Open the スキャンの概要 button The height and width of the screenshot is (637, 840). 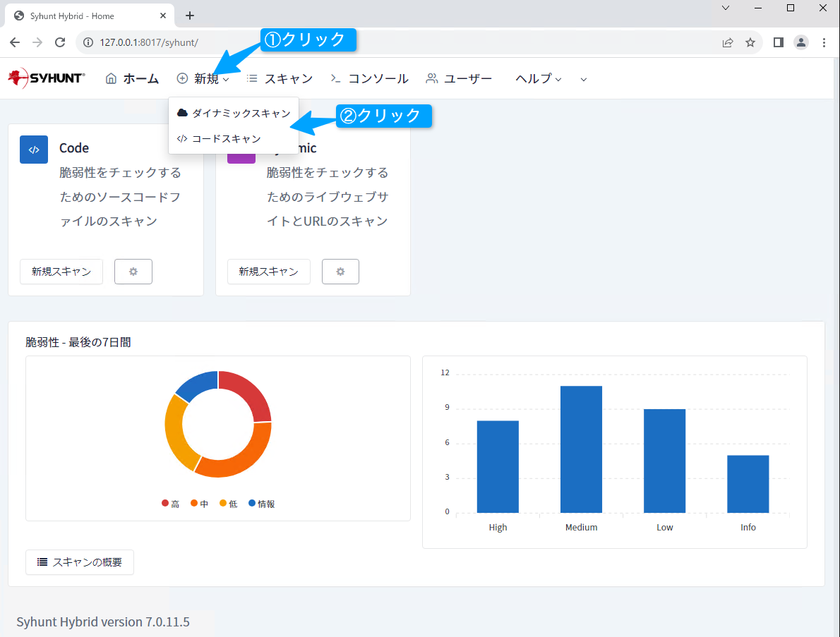coord(80,562)
